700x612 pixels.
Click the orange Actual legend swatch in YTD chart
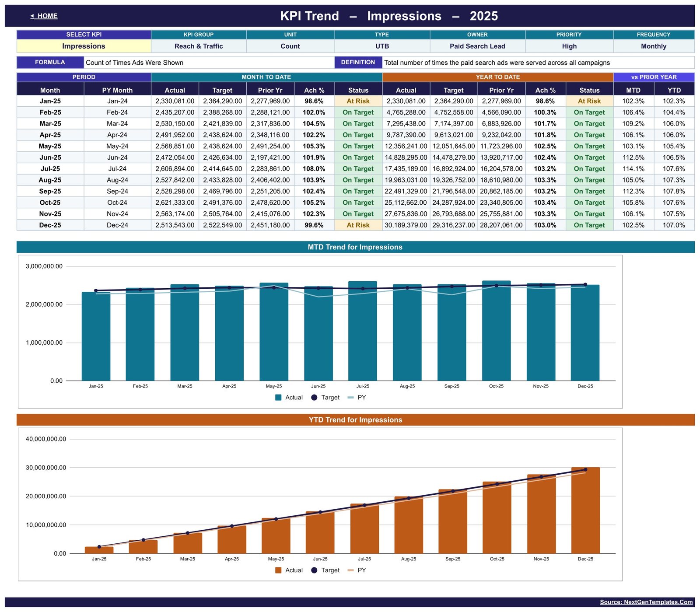(278, 570)
